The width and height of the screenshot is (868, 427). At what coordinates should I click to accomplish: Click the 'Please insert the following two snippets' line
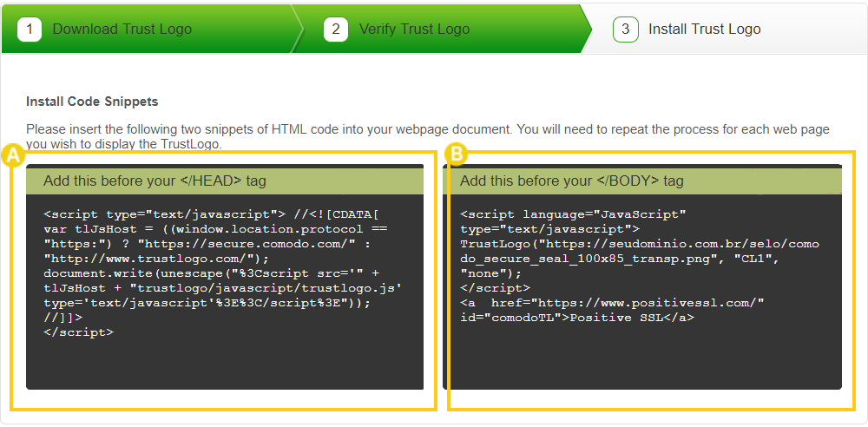point(427,130)
